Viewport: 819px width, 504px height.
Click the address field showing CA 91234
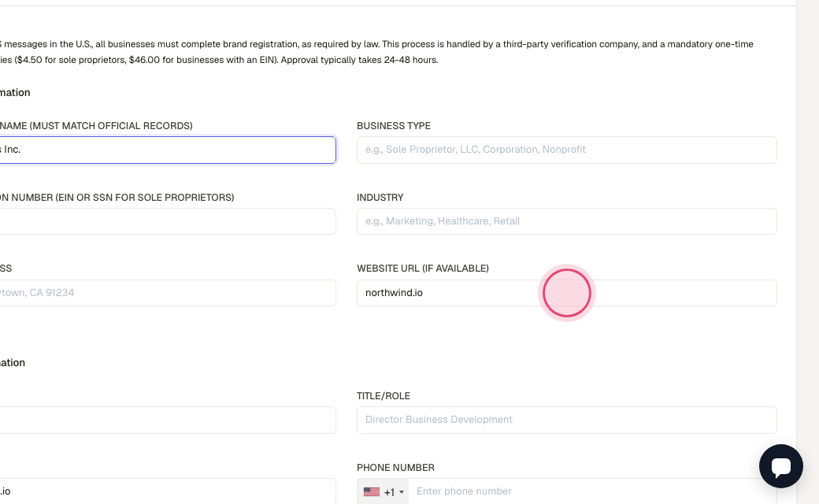pos(168,293)
